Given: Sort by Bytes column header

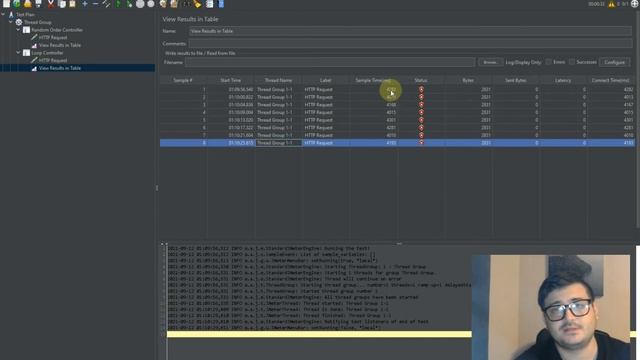Looking at the screenshot, I should 468,80.
